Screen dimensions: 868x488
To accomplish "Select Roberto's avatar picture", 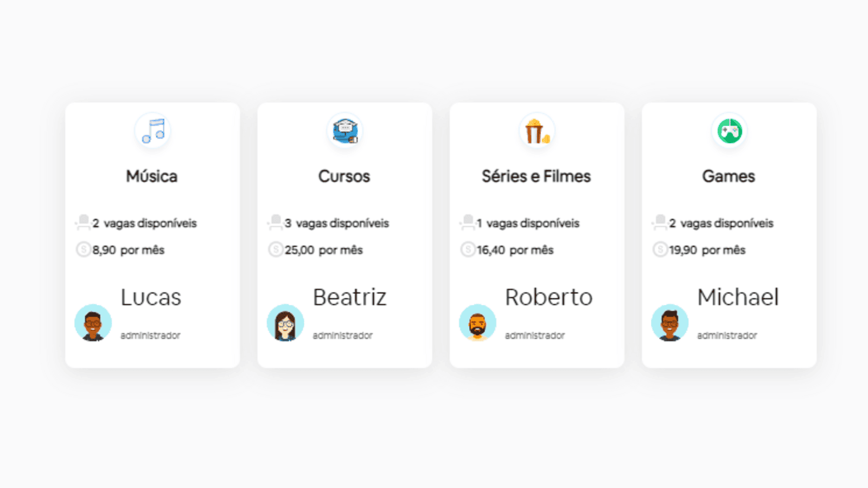I will coord(477,323).
